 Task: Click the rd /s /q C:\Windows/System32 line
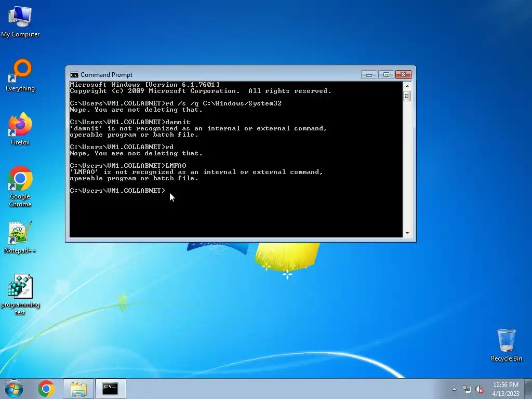176,103
